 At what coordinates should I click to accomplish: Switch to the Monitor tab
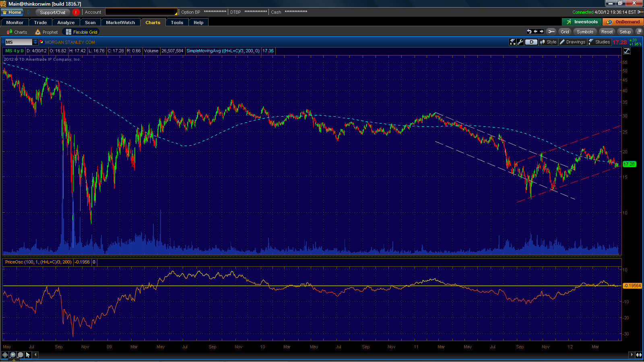tap(15, 23)
